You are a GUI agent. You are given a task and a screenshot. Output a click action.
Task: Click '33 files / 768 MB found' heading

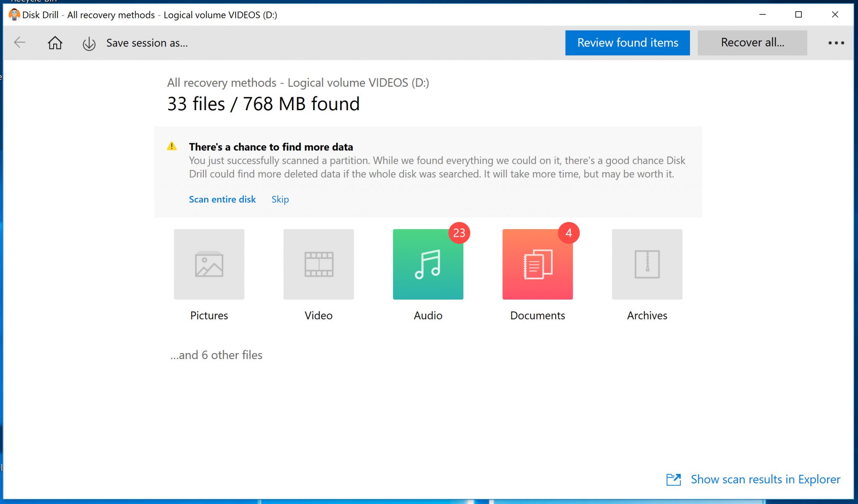[x=263, y=104]
